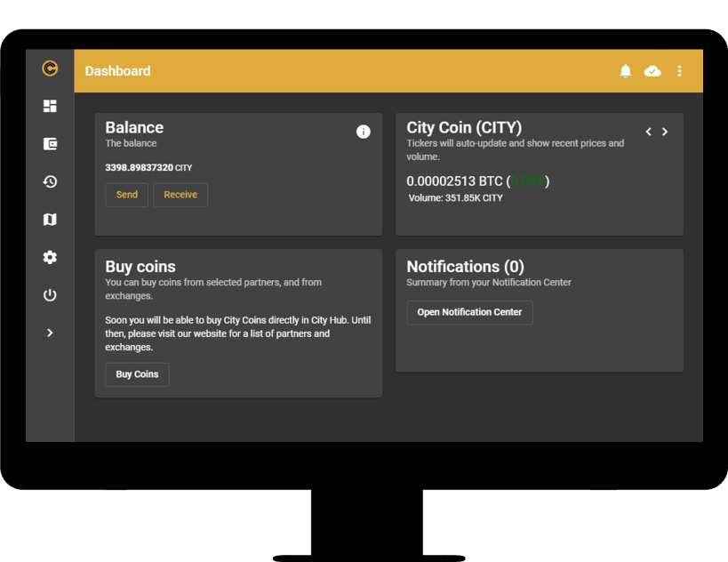Viewport: 728px width, 562px height.
Task: Click the Buy Coins button
Action: click(x=137, y=374)
